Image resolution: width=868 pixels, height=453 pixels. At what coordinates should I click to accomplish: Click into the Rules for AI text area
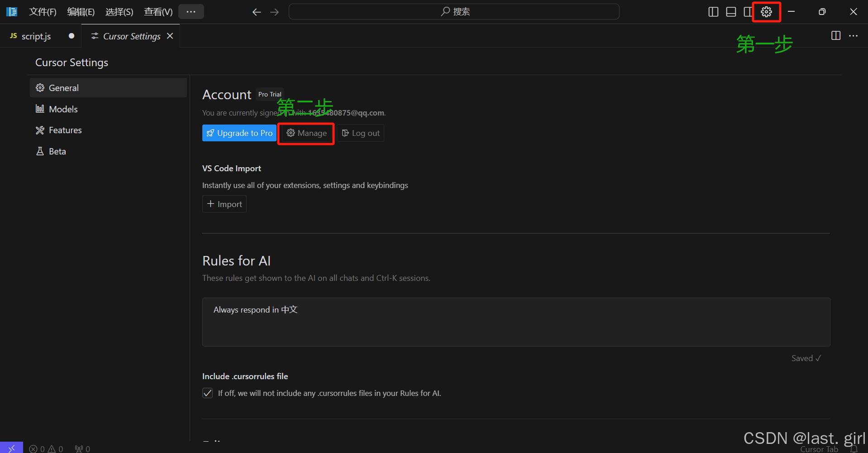point(516,322)
